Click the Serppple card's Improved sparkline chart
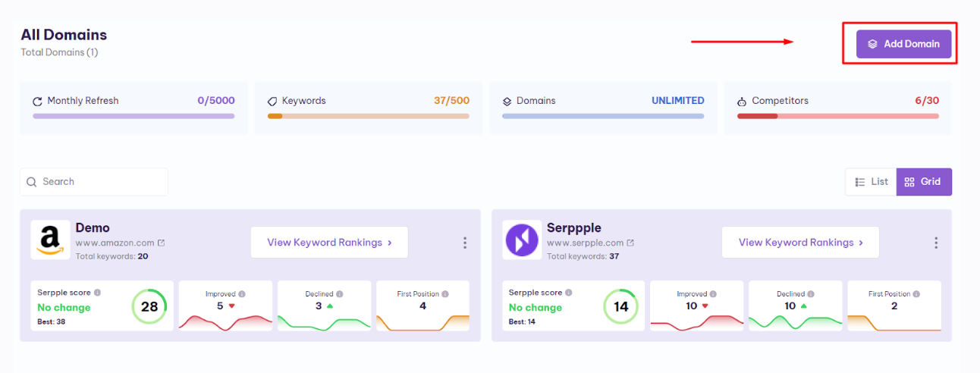Screen dimensions: 980x373 (x=697, y=322)
